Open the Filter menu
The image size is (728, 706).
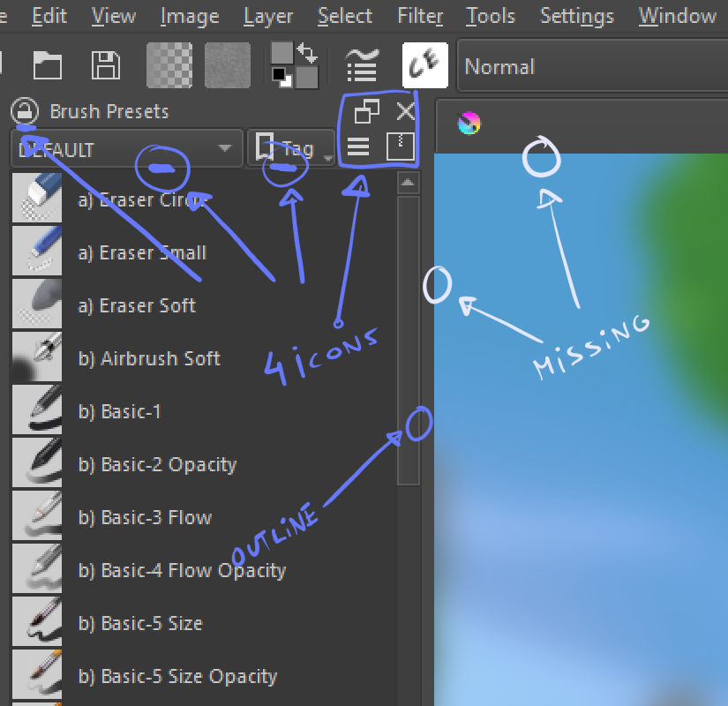tap(420, 16)
